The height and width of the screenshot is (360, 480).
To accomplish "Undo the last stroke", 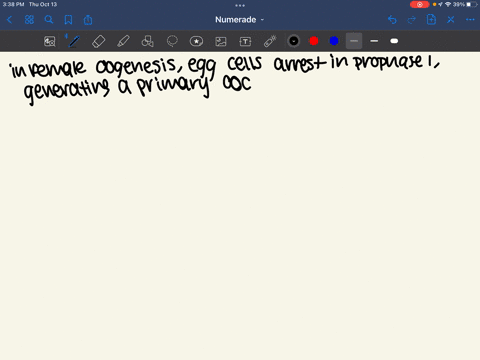I will point(392,20).
